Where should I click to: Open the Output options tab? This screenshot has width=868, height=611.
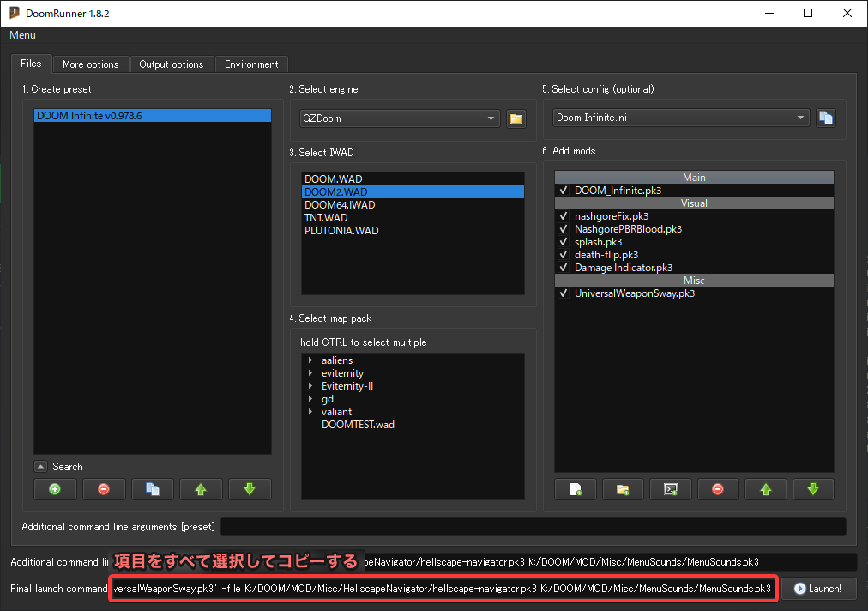tap(172, 64)
